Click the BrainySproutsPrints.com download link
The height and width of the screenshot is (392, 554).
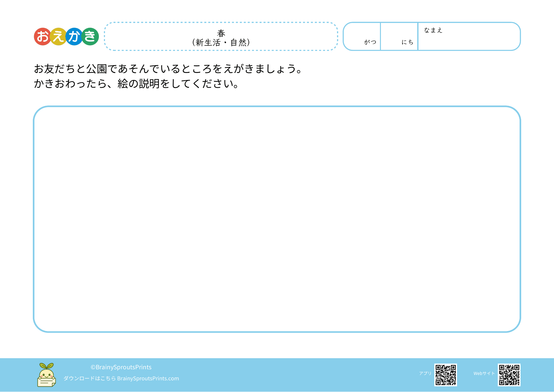(x=148, y=378)
